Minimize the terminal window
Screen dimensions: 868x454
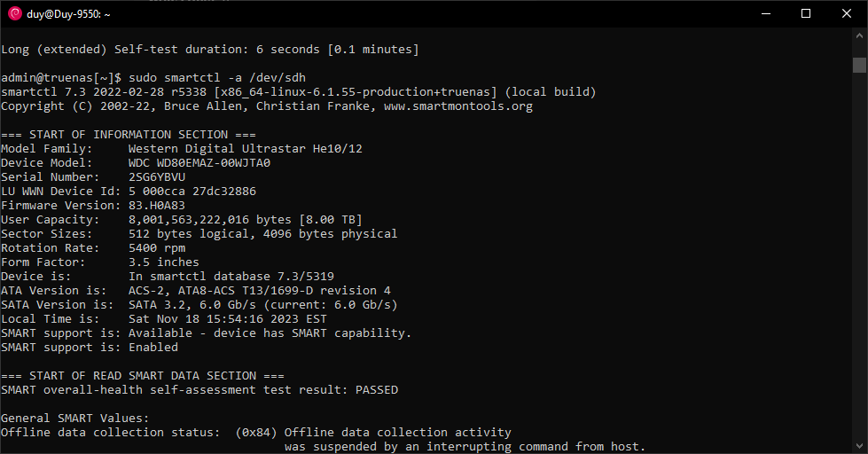[766, 14]
